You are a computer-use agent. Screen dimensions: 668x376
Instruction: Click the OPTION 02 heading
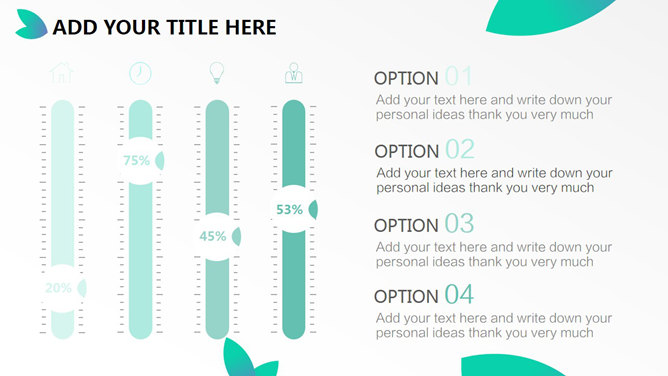[424, 150]
